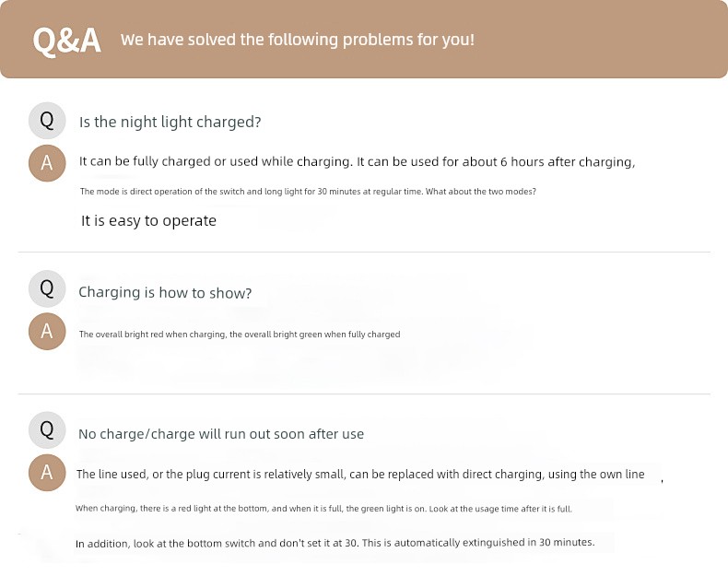Select the question 'Is the night light charged?'
The image size is (728, 576).
170,122
